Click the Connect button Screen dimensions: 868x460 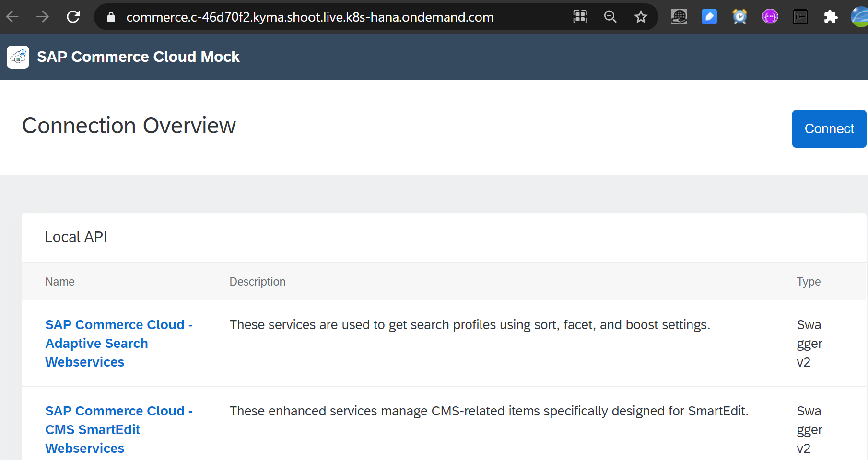click(829, 129)
